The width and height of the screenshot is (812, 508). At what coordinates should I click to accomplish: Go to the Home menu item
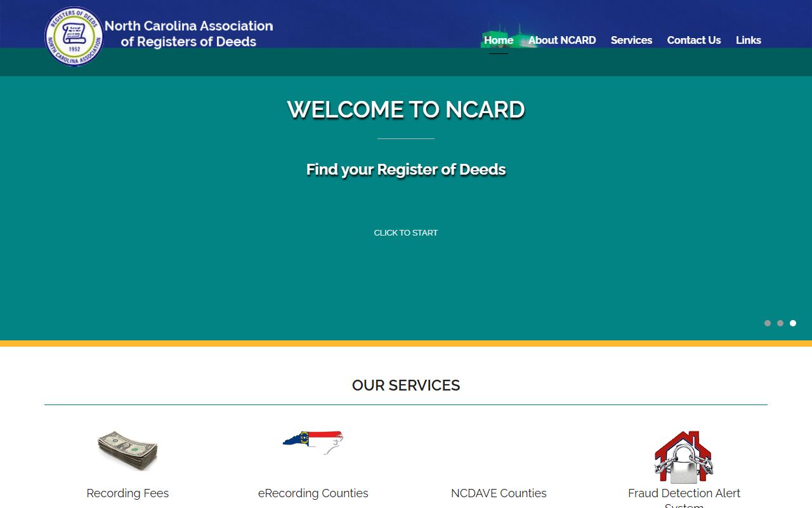click(499, 40)
